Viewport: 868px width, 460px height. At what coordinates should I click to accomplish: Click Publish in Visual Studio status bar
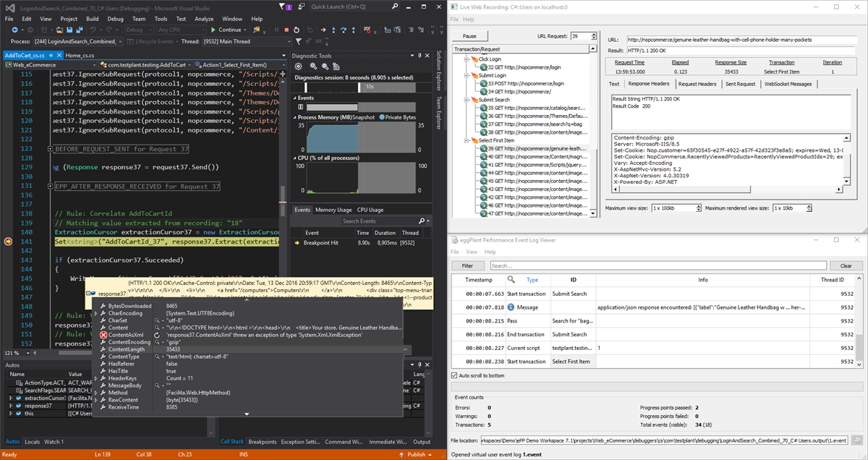pyautogui.click(x=415, y=454)
